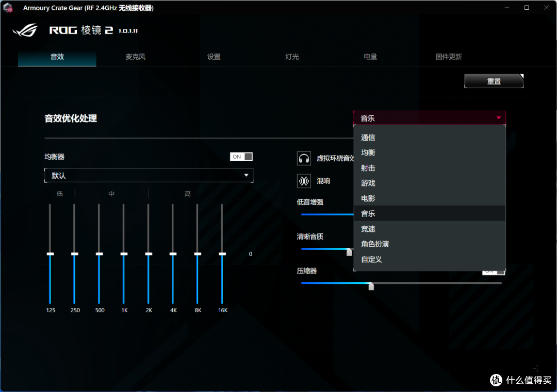Select 自定义 from the mode list

[x=430, y=259]
